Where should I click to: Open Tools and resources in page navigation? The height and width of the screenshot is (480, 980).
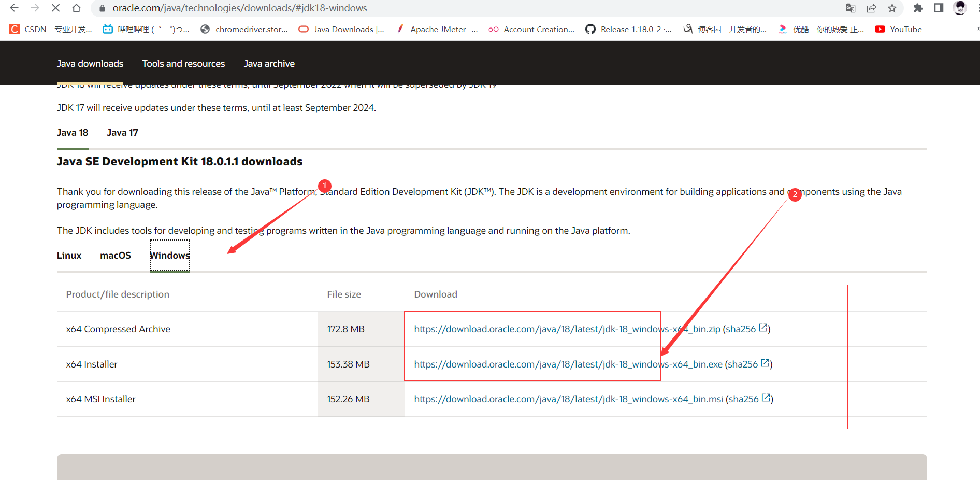(183, 64)
